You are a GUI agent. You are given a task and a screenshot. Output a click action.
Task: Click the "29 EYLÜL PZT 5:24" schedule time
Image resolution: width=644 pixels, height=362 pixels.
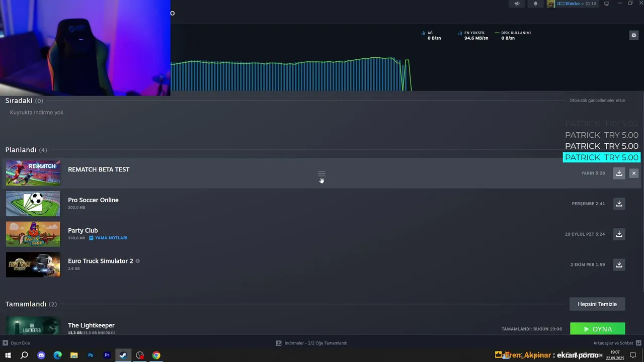(x=585, y=234)
